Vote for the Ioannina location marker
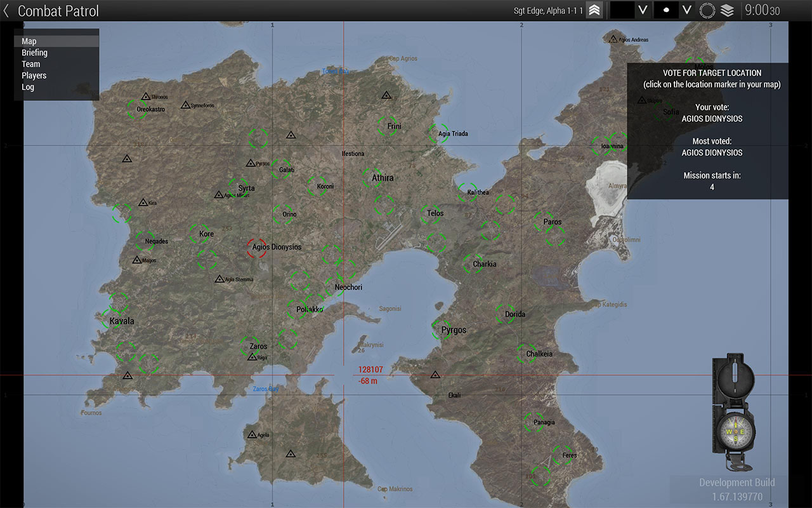This screenshot has width=812, height=508. [x=601, y=145]
